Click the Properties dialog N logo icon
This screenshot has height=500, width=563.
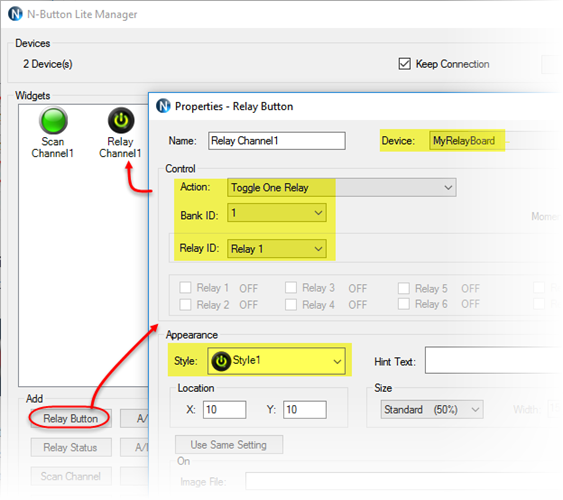(x=163, y=106)
